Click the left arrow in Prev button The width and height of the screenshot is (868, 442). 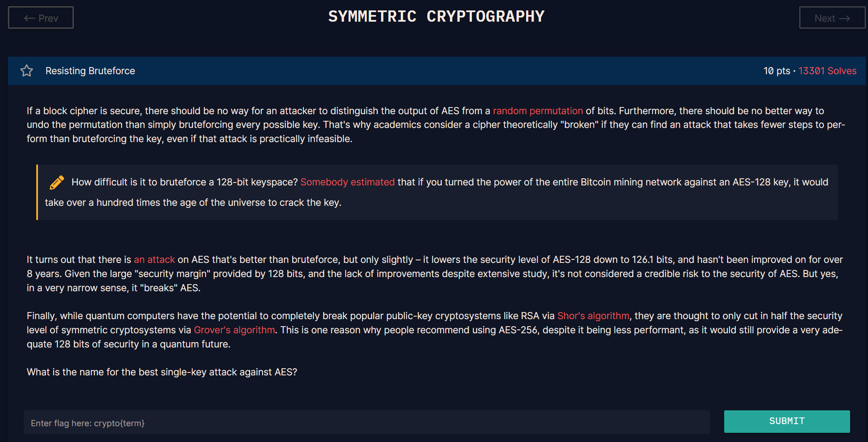point(29,18)
